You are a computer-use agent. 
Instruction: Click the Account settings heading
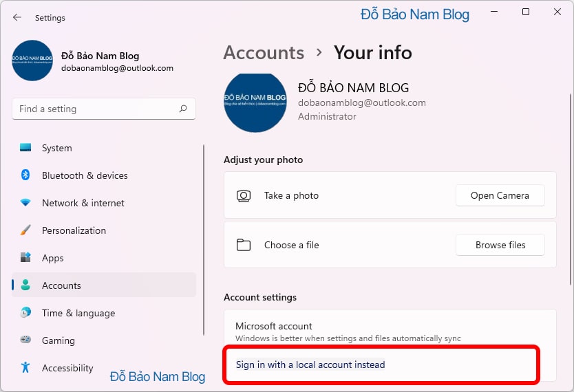coord(260,297)
